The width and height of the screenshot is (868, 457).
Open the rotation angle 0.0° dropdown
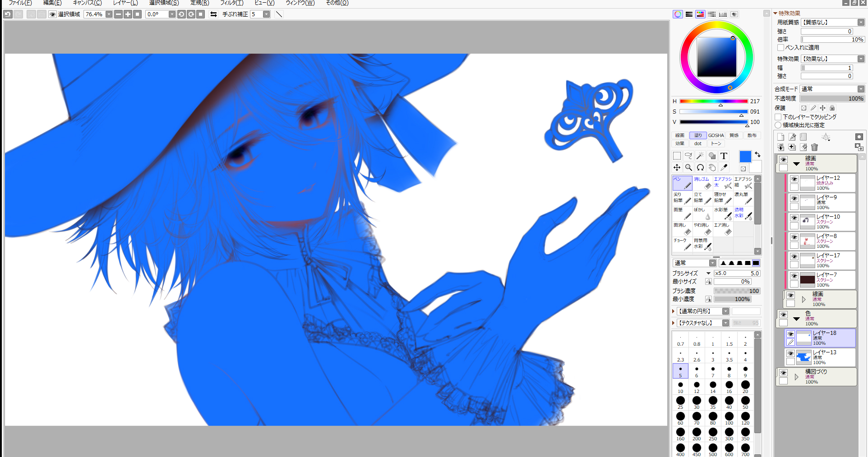pyautogui.click(x=172, y=14)
